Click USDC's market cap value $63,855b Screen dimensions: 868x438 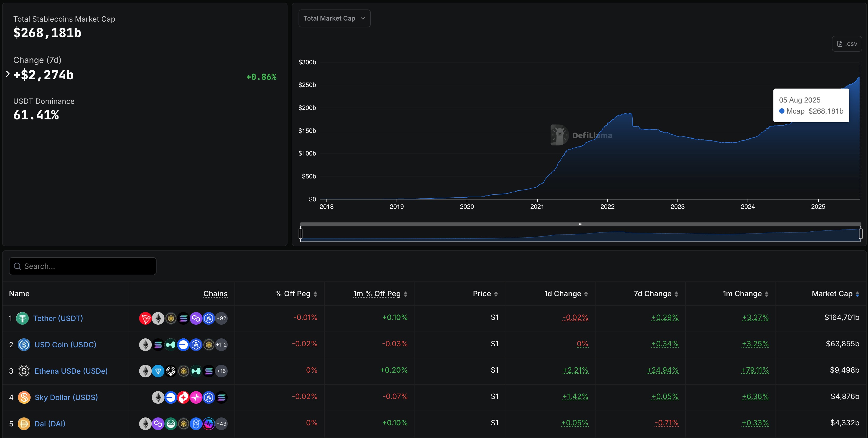coord(842,344)
